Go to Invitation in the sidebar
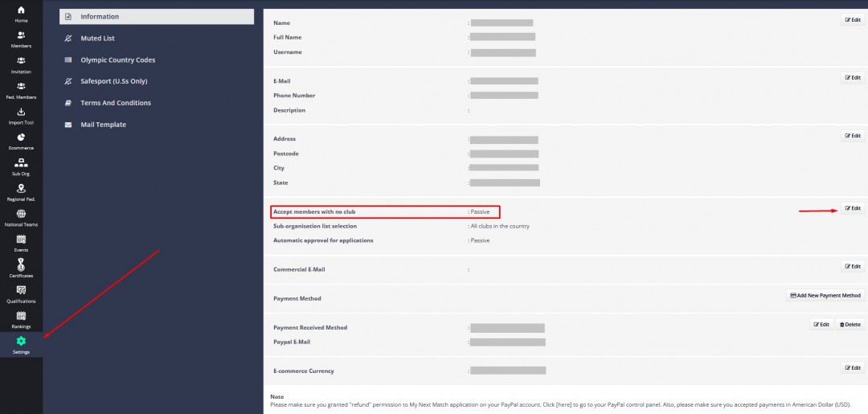Viewport: 868px width, 414px height. coord(21,65)
